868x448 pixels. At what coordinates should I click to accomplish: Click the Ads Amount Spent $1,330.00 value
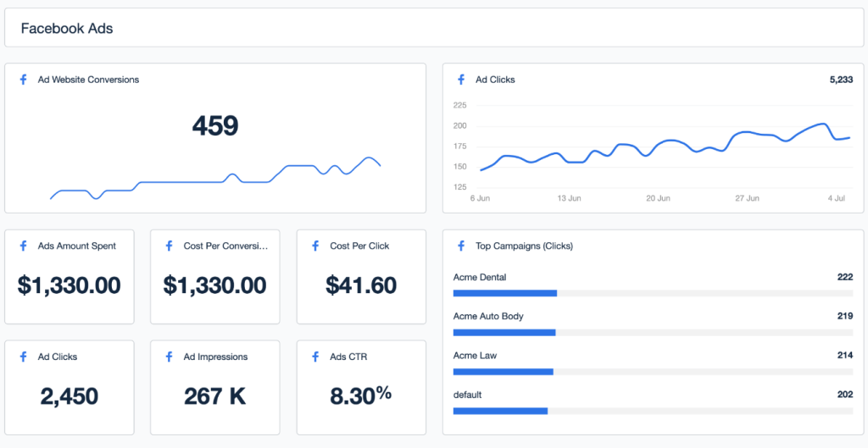(x=70, y=285)
